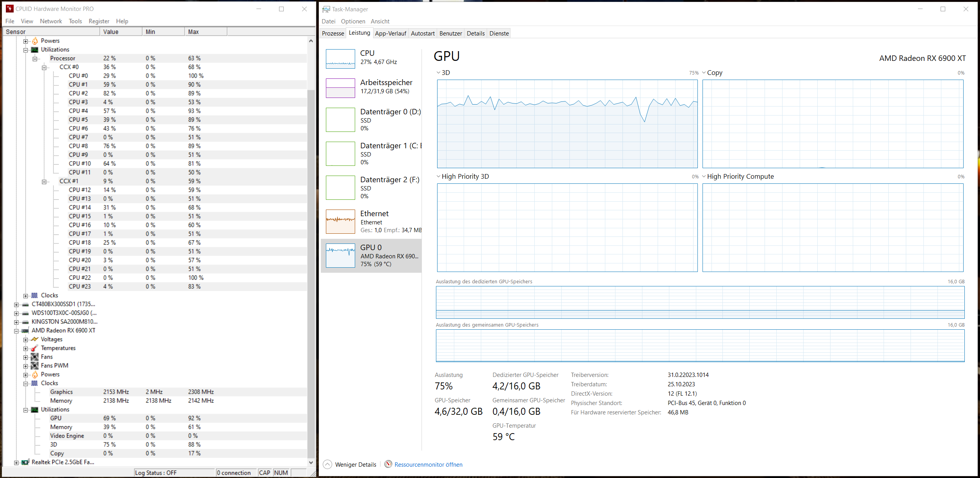Click the Ressourcenmonitor icon
The width and height of the screenshot is (980, 478).
coord(388,464)
